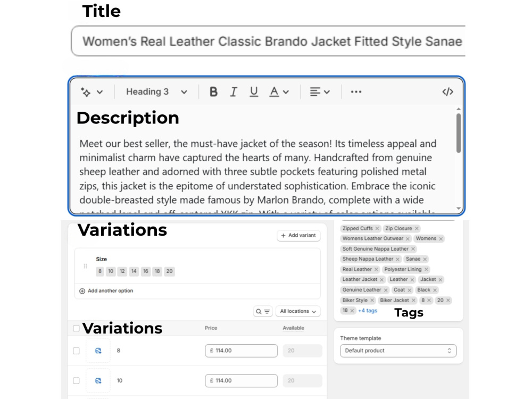The image size is (532, 399).
Task: Remove the Zip Closure tag
Action: 417,229
